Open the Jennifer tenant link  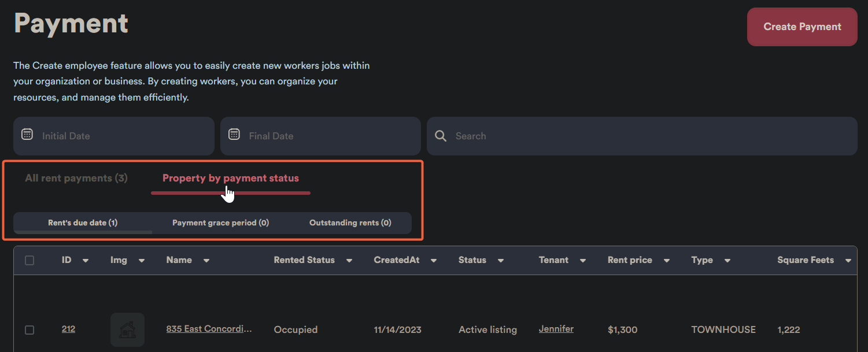556,329
